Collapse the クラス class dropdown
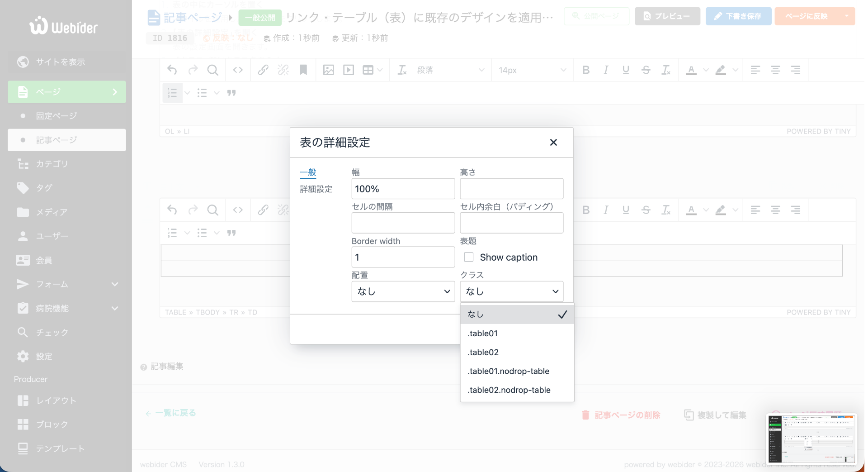Image resolution: width=868 pixels, height=472 pixels. pos(511,291)
